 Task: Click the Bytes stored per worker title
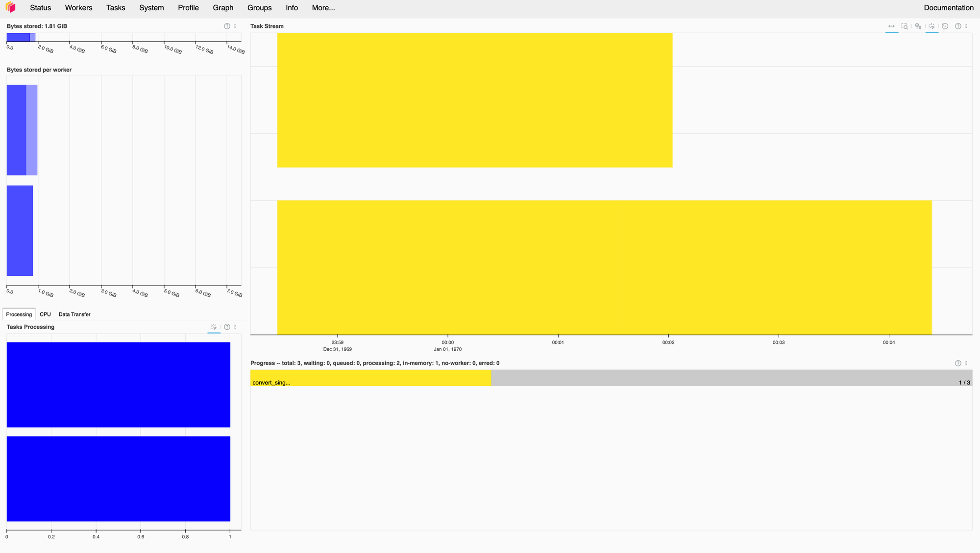pyautogui.click(x=39, y=70)
